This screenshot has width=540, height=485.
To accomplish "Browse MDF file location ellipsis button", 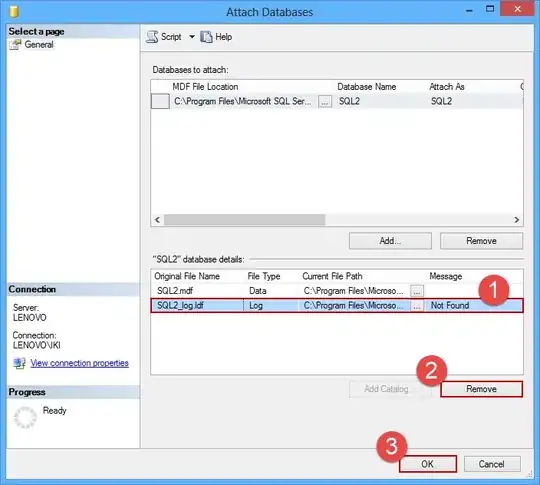I will (325, 102).
